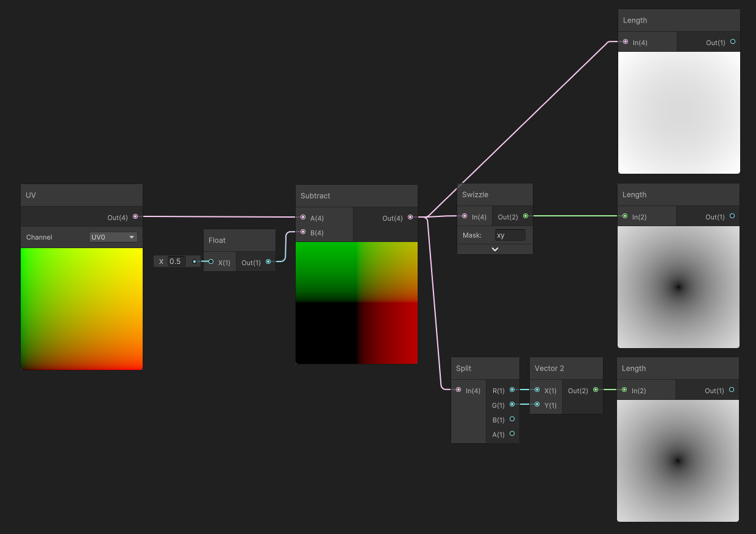The height and width of the screenshot is (534, 756).
Task: Click the In(4) port on the Swizzle node
Action: click(464, 216)
